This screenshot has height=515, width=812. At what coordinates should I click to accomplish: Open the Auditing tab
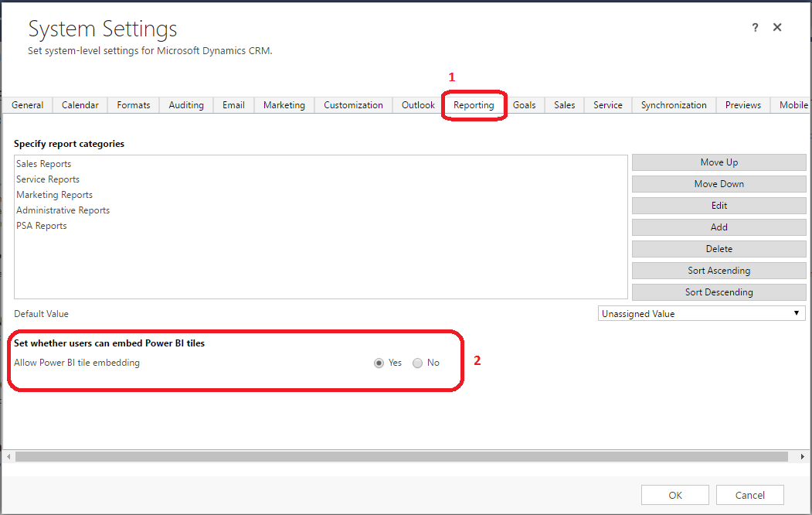(186, 105)
